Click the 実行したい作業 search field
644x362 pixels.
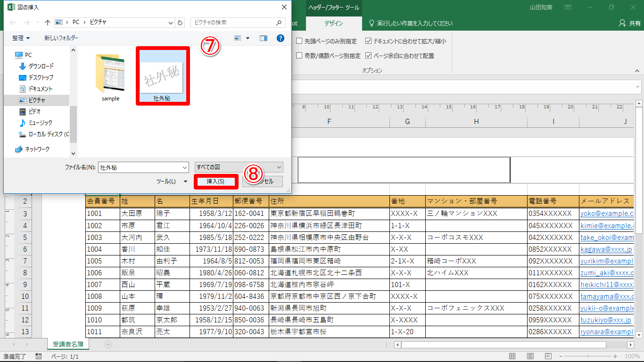[x=410, y=23]
